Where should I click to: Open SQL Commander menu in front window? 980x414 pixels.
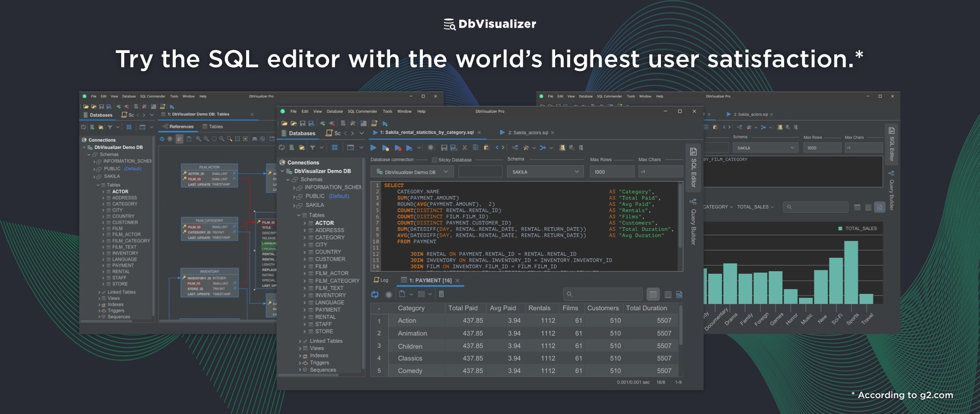tap(362, 112)
